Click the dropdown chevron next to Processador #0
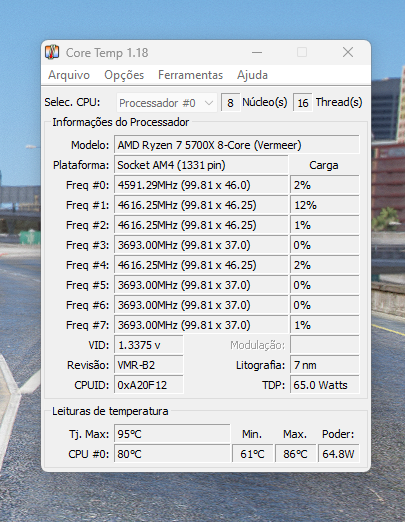Screen dimensions: 405x522 [209, 103]
